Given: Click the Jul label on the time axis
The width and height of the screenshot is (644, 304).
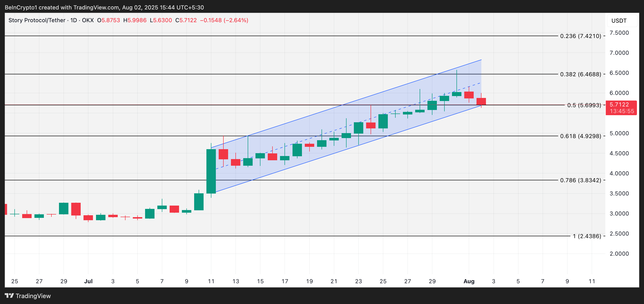Looking at the screenshot, I should pyautogui.click(x=89, y=281).
